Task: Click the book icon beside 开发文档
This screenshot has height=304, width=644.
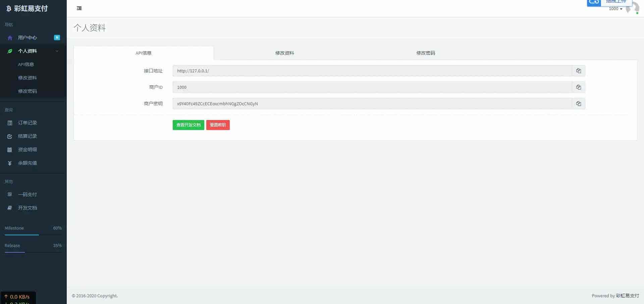Action: 10,208
